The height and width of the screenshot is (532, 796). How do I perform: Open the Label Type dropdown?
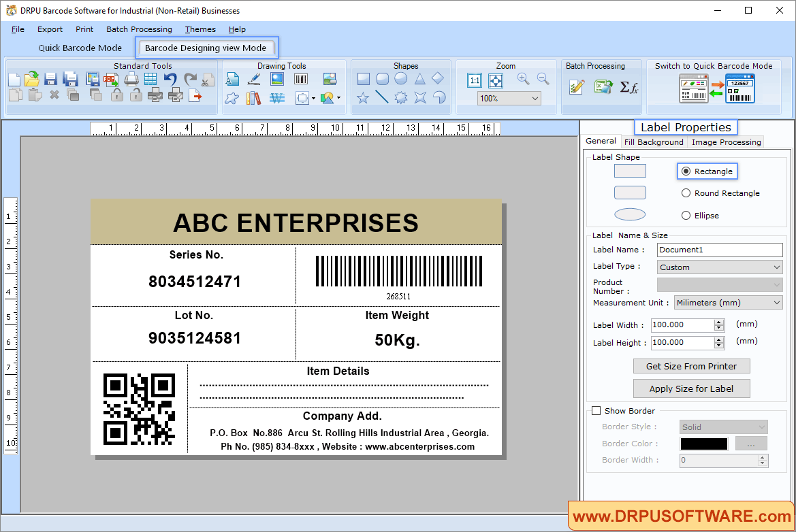pos(719,267)
